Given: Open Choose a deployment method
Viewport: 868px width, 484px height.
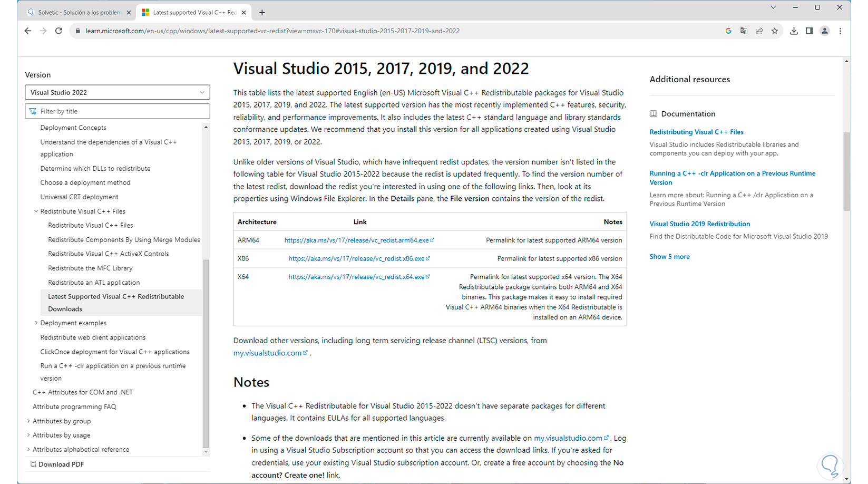Looking at the screenshot, I should [85, 182].
